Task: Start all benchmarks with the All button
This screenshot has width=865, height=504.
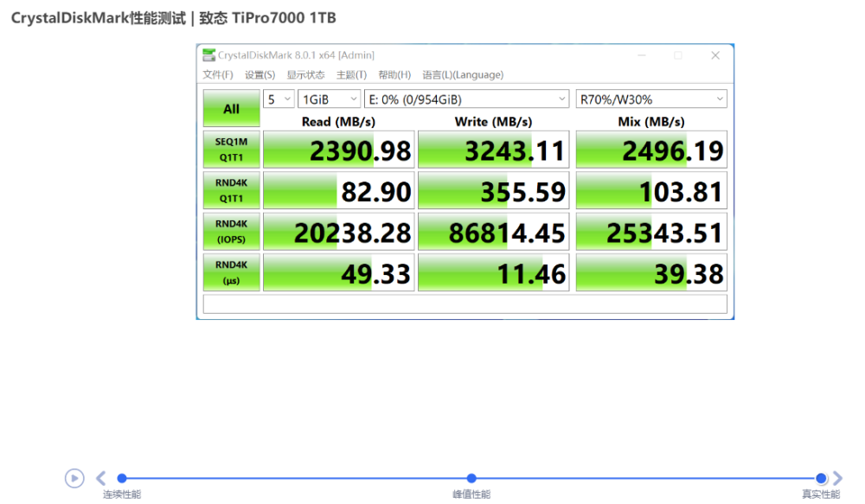Action: tap(231, 109)
